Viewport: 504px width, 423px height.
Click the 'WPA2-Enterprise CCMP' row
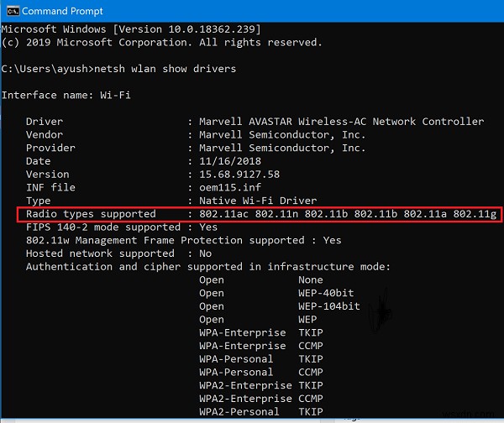pos(261,399)
